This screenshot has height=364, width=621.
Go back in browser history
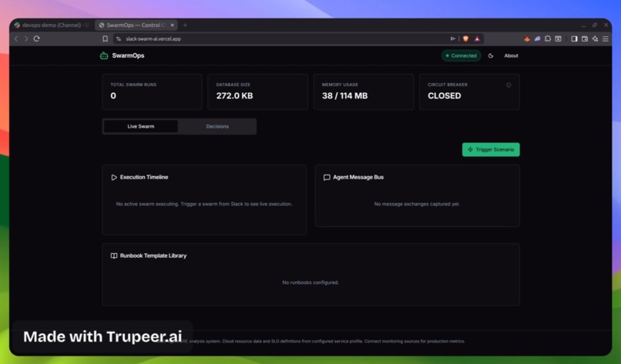[x=16, y=38]
